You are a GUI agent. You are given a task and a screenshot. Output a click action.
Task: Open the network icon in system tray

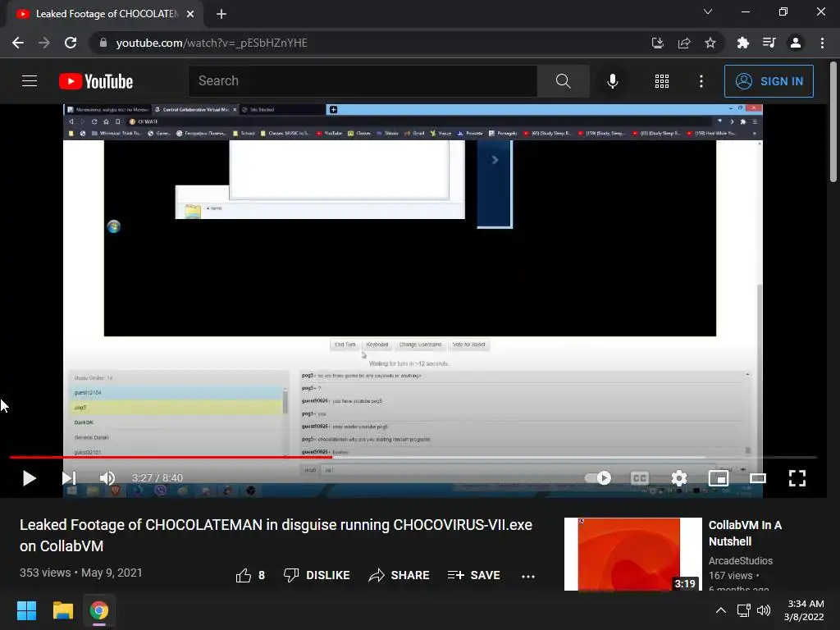tap(743, 610)
